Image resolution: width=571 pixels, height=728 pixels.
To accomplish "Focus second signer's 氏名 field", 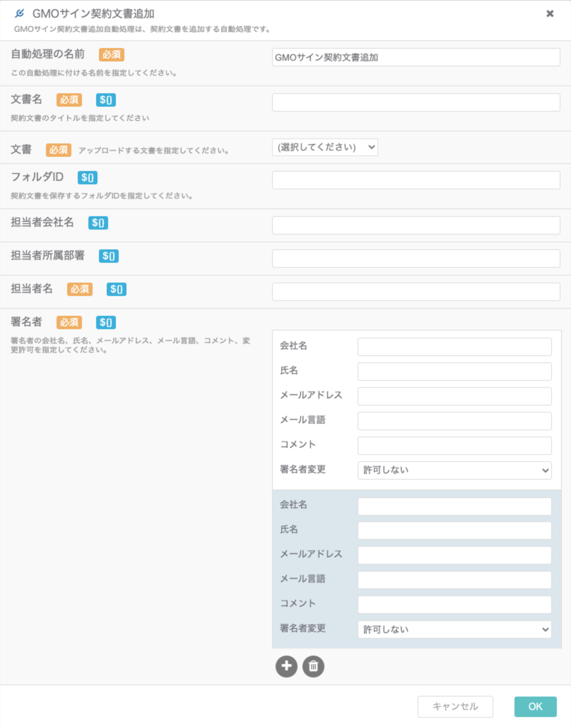I will [454, 531].
